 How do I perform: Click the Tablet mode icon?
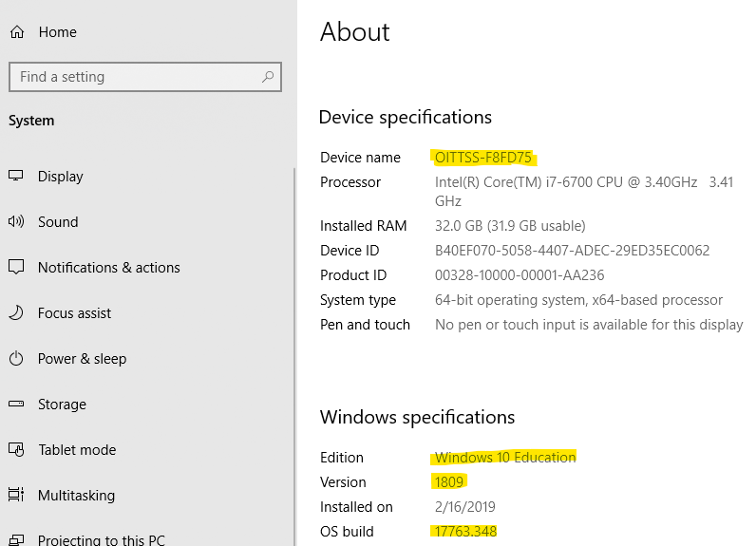coord(16,450)
